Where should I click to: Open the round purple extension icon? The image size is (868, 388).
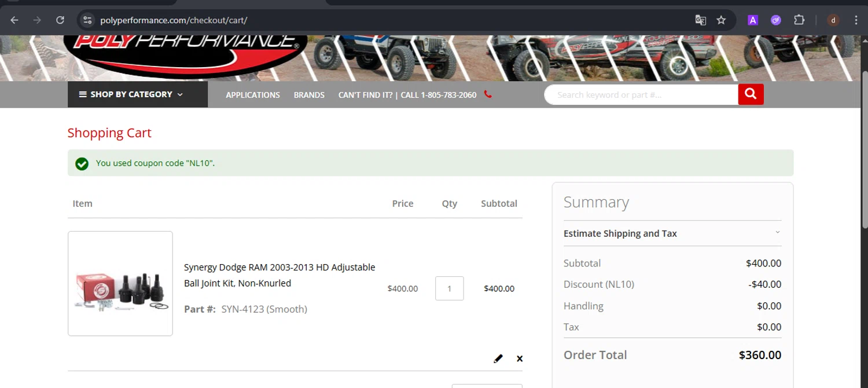click(776, 20)
